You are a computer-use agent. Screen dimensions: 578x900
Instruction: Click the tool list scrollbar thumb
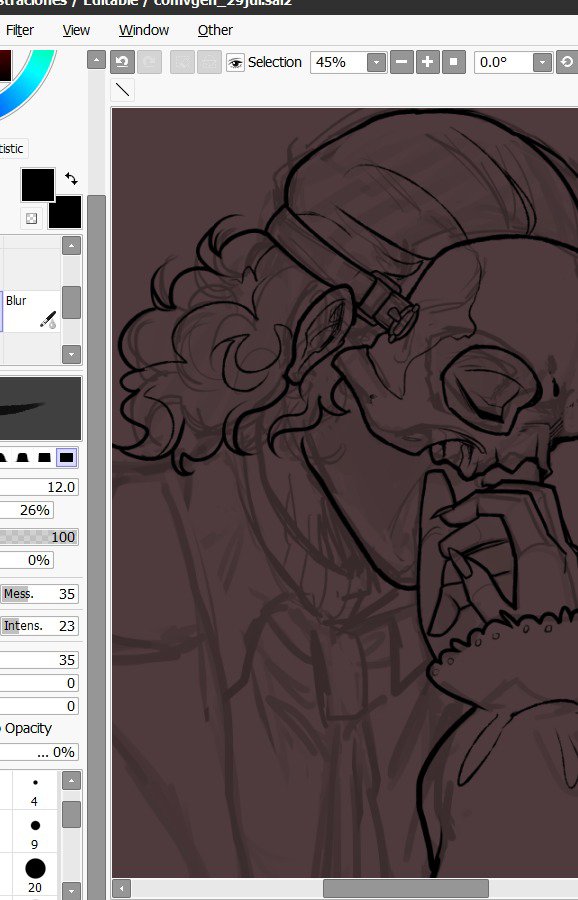point(71,302)
